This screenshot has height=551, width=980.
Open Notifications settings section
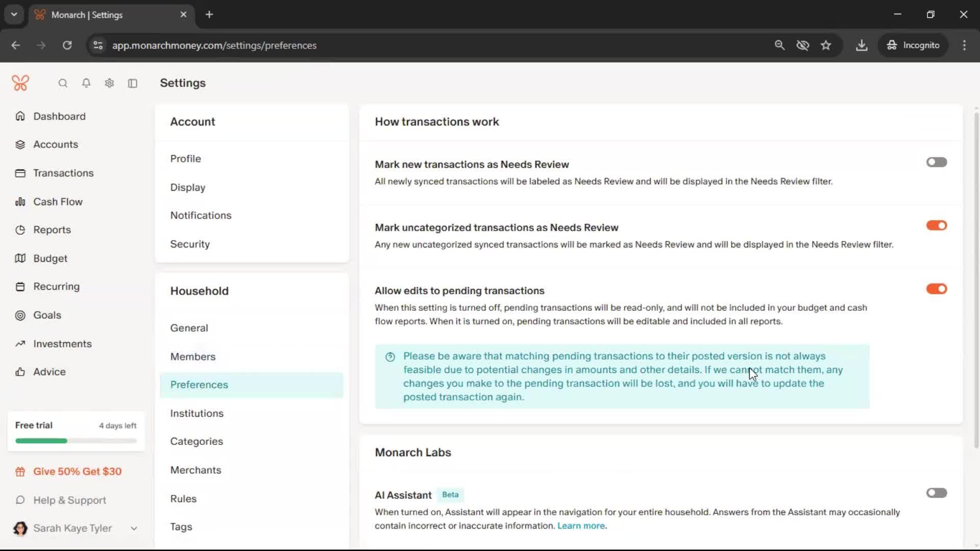(x=201, y=215)
